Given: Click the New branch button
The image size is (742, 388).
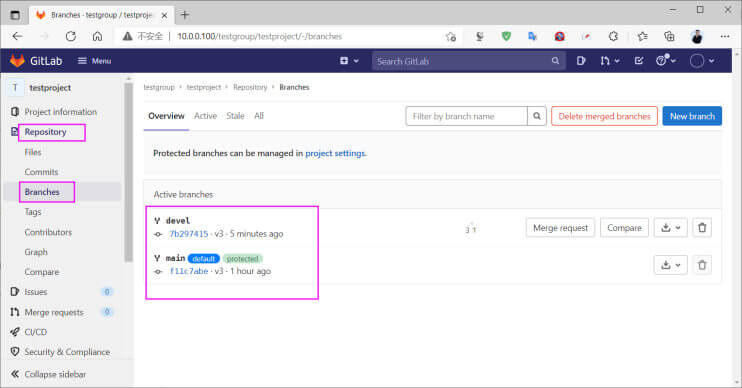Looking at the screenshot, I should point(692,116).
